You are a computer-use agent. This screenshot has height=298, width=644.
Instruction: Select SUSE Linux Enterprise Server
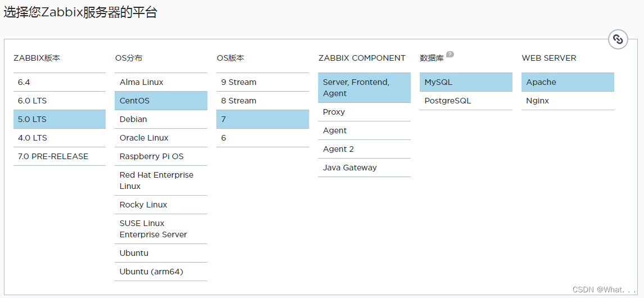161,229
